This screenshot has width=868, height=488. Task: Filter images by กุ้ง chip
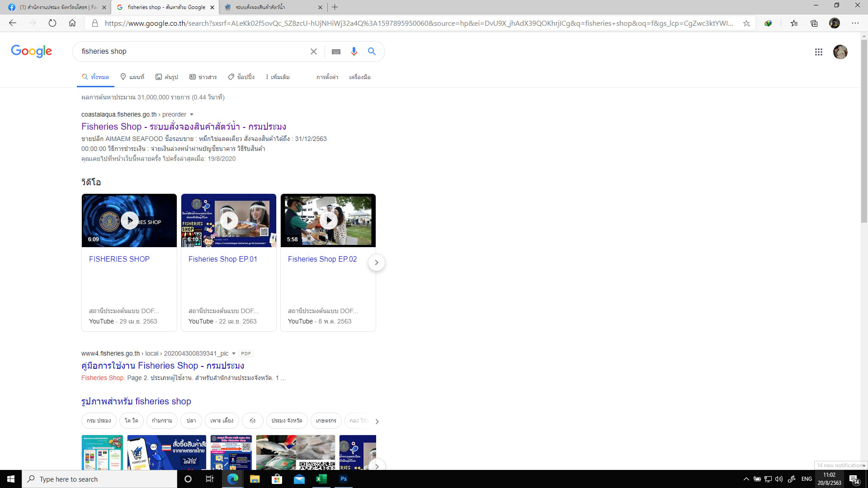(252, 421)
